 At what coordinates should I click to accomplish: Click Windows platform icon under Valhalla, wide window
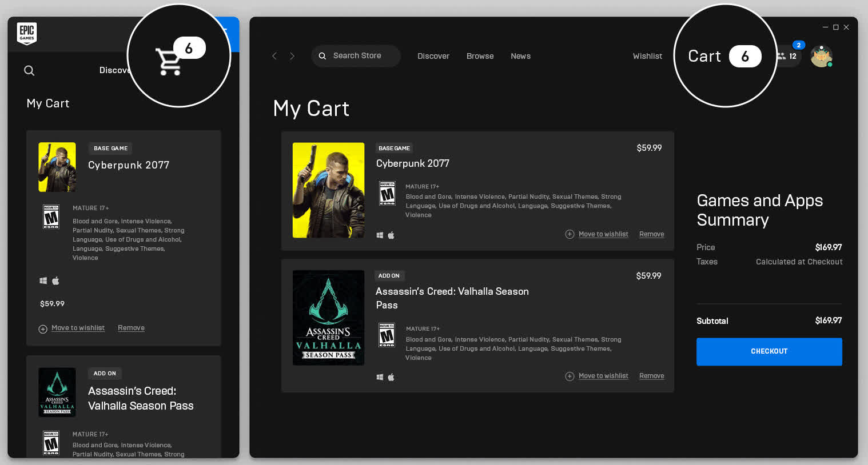tap(380, 377)
